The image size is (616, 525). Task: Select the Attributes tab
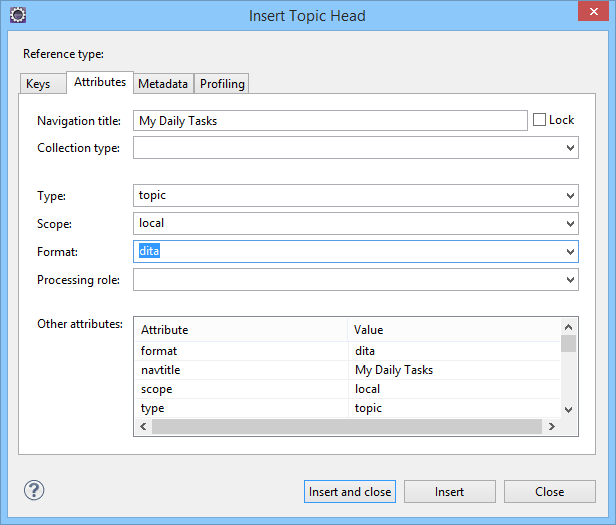pyautogui.click(x=100, y=82)
